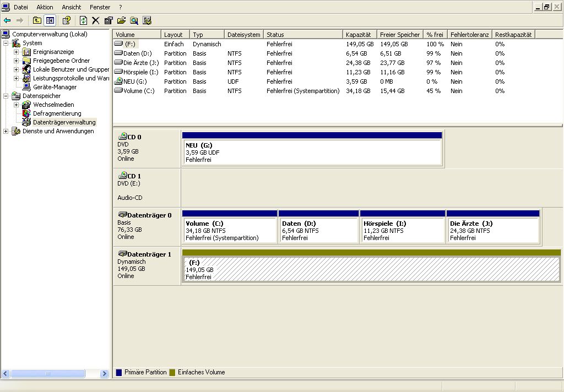Open the Ansicht menu
The image size is (564, 392).
tap(72, 7)
